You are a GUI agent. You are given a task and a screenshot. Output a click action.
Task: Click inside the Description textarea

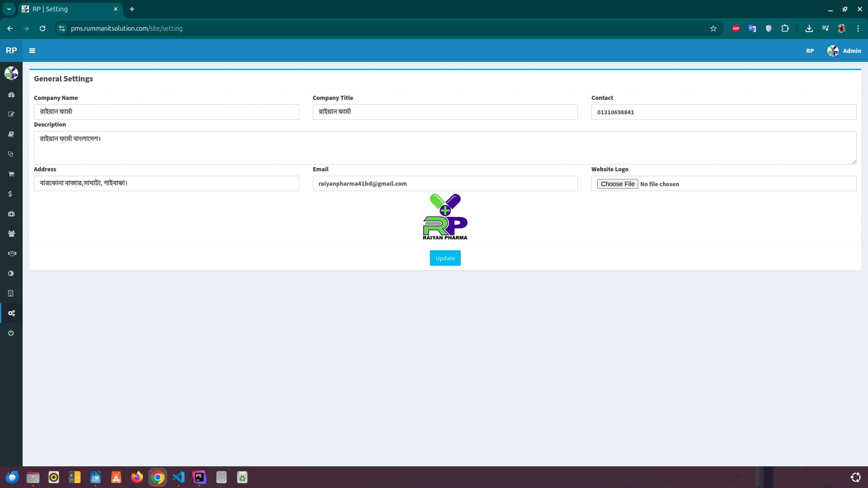(445, 148)
